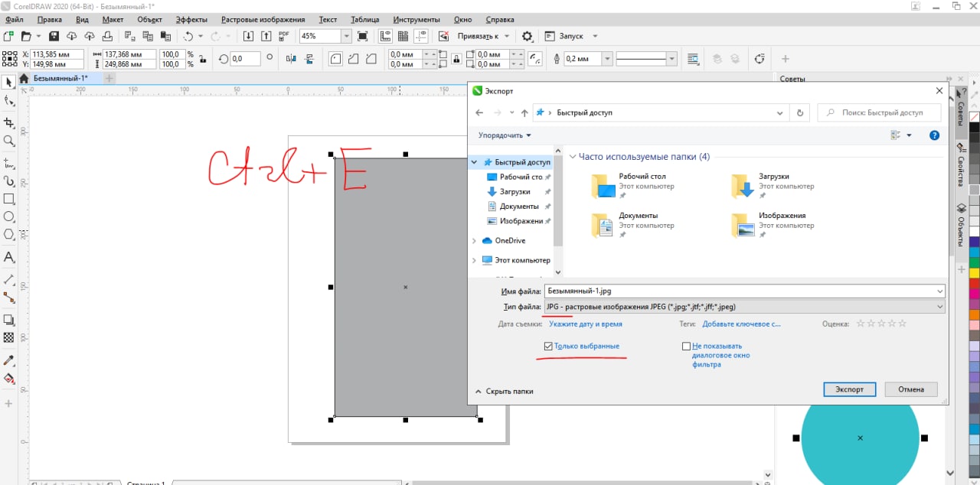Open the 'Эффекты' menu
The image size is (980, 485).
click(191, 19)
